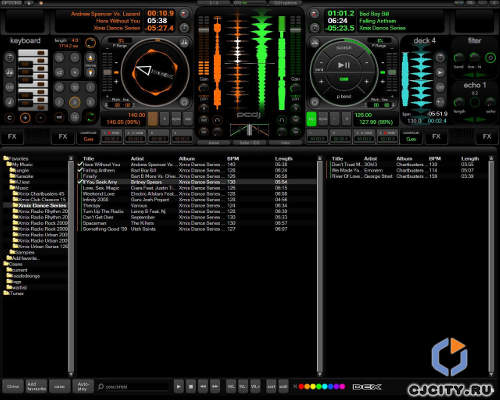
Task: Click the first hot cue slot under the left deck
Action: tap(112, 137)
